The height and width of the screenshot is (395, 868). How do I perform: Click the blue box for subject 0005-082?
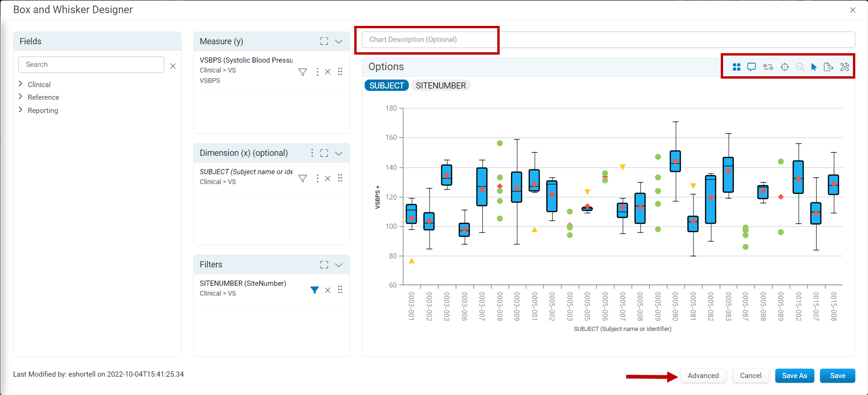coord(710,199)
